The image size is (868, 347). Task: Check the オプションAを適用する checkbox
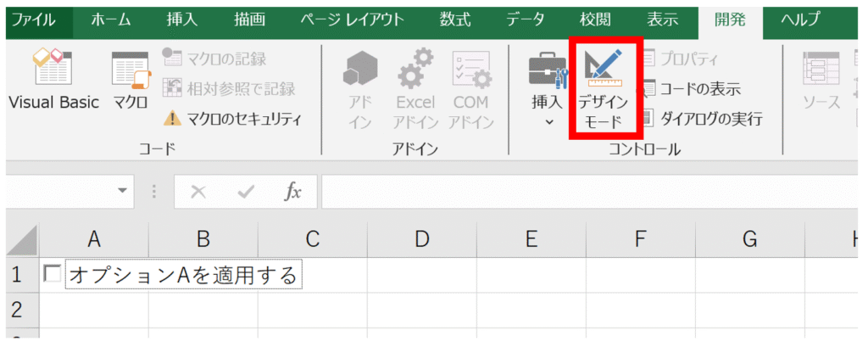click(53, 274)
